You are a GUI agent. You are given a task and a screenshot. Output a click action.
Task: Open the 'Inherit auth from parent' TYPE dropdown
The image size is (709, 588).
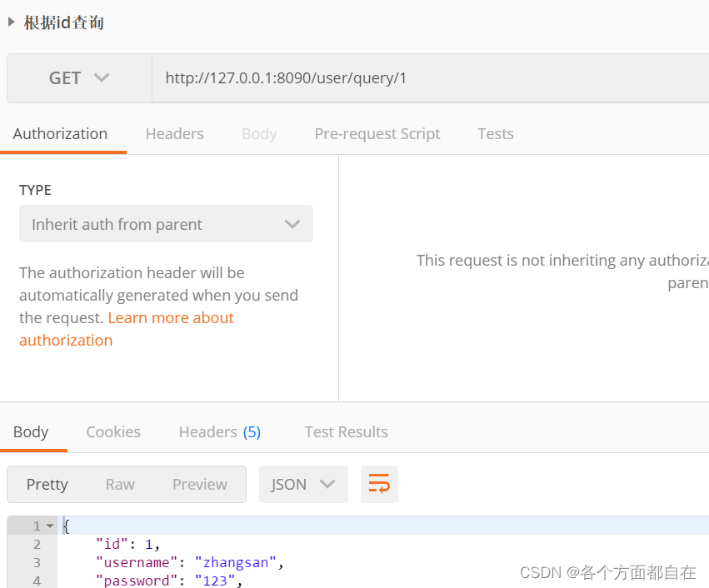(x=166, y=223)
